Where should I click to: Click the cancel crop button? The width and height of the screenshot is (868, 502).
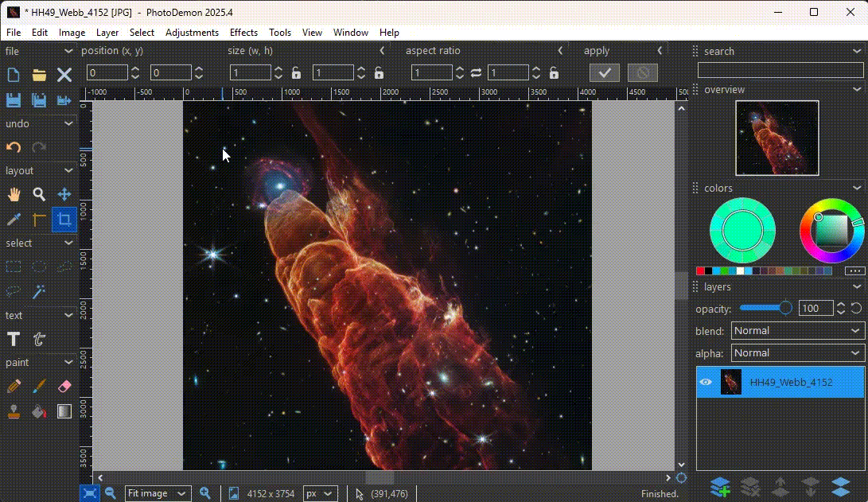[642, 72]
